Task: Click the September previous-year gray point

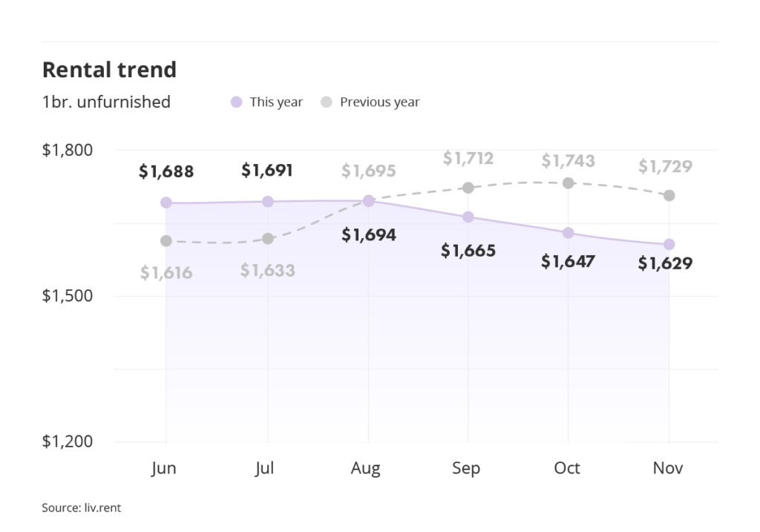Action: click(x=468, y=188)
